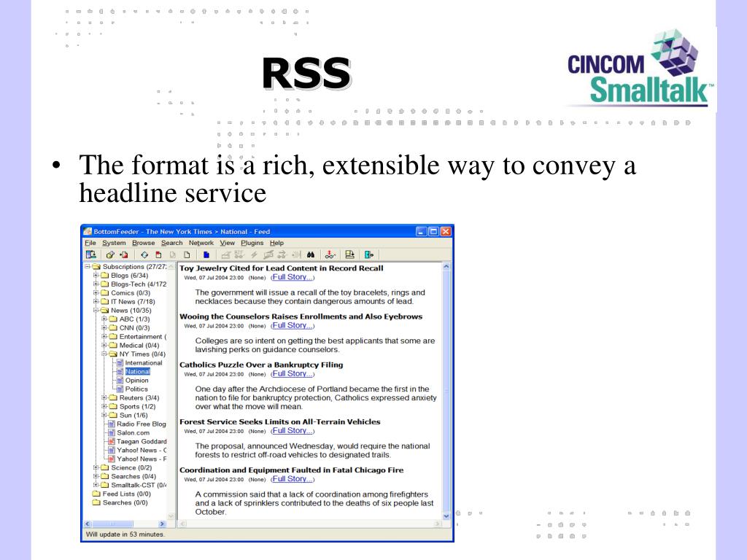Click the Radio Free Blog feed icon
747x560 pixels.
tap(112, 424)
